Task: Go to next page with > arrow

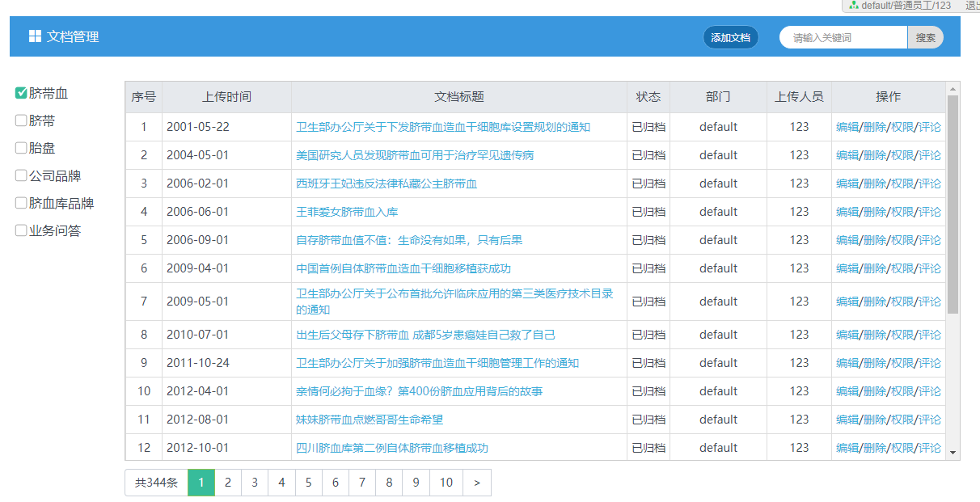Action: pyautogui.click(x=477, y=483)
